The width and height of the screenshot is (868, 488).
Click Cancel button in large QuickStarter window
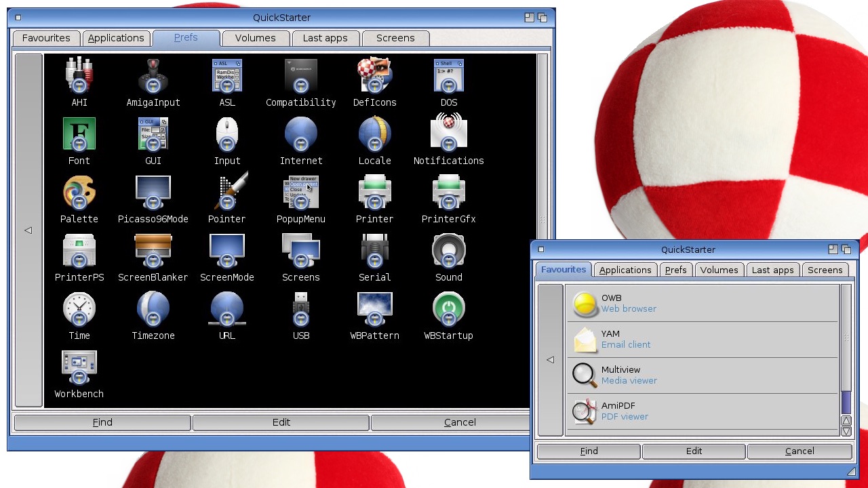[x=460, y=422]
